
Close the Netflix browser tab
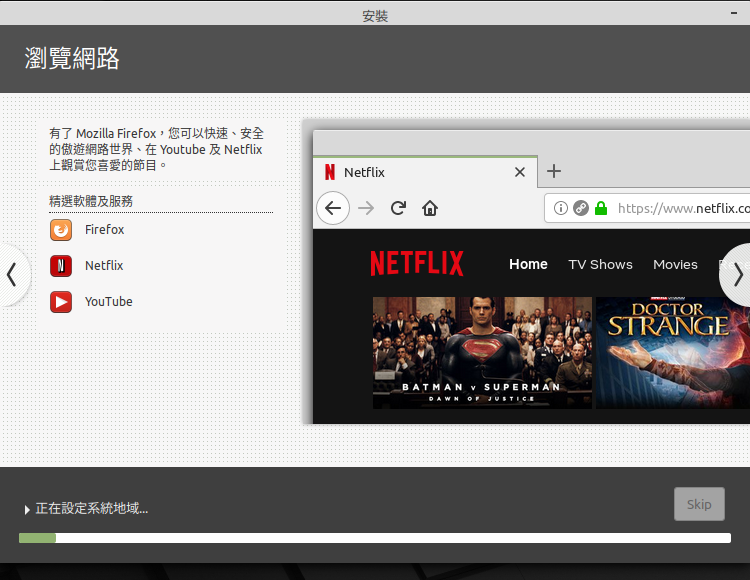pos(520,172)
